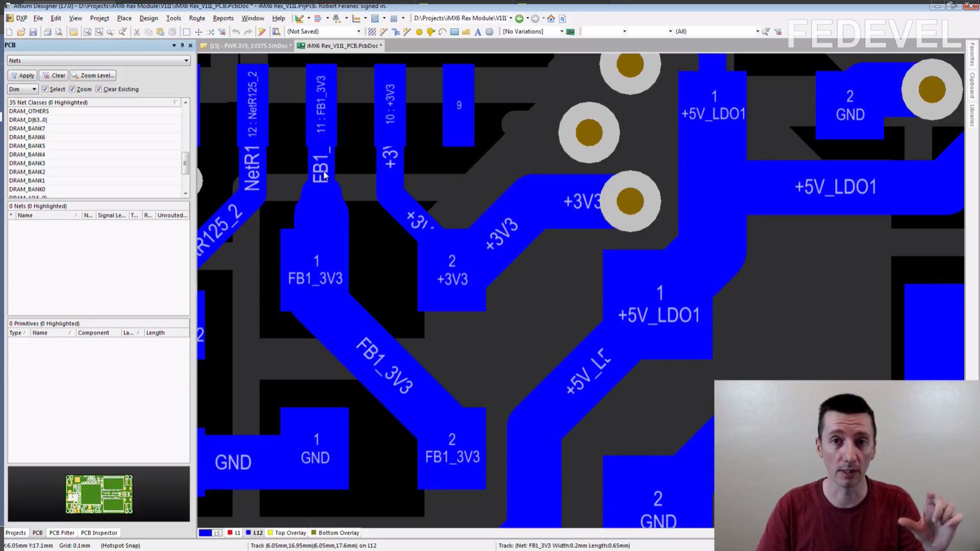The height and width of the screenshot is (551, 980).
Task: Expand the Dim highlight mode dropdown
Action: (34, 89)
